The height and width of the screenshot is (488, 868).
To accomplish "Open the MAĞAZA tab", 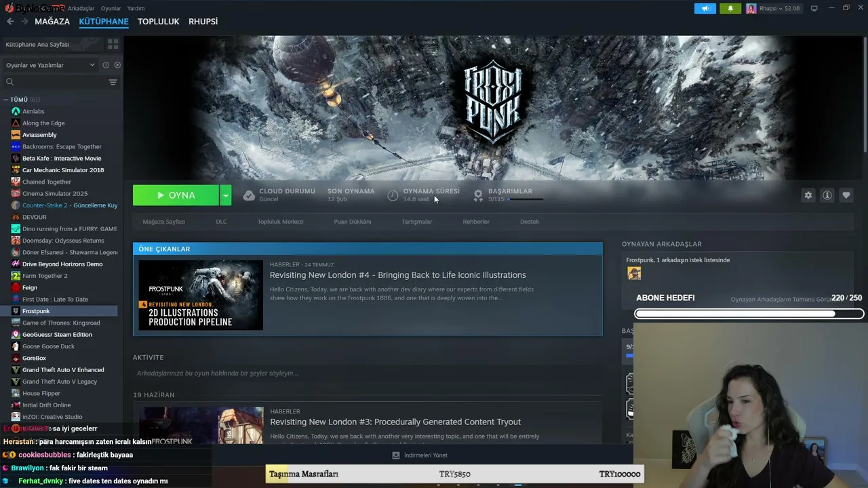I will (x=52, y=22).
